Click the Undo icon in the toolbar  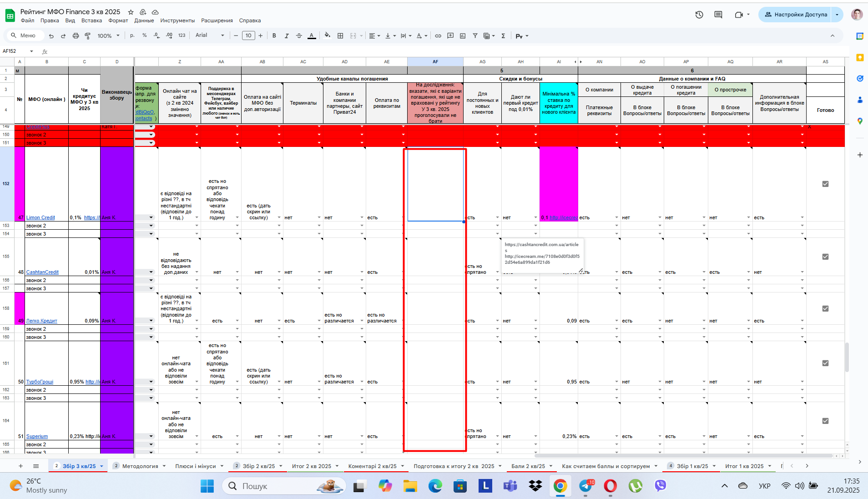click(x=51, y=36)
